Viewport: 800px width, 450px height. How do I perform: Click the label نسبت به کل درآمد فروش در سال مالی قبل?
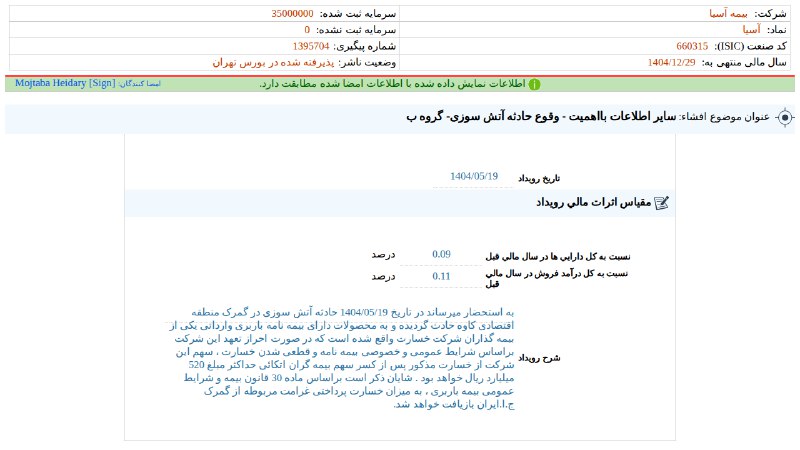click(x=557, y=279)
